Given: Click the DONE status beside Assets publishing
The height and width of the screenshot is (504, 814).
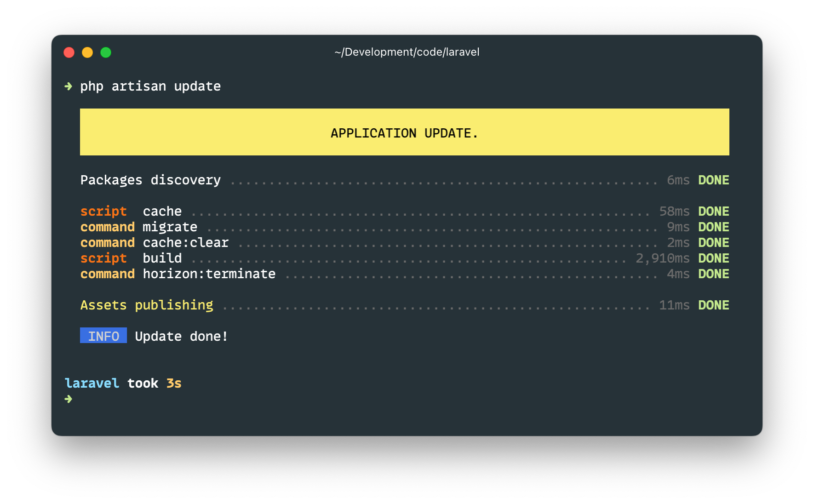Looking at the screenshot, I should pyautogui.click(x=713, y=305).
